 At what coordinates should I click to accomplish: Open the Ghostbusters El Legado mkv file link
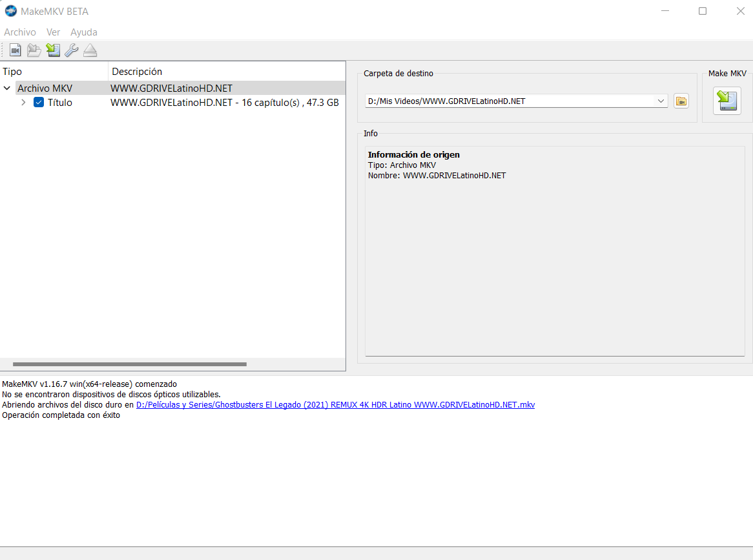click(x=335, y=404)
